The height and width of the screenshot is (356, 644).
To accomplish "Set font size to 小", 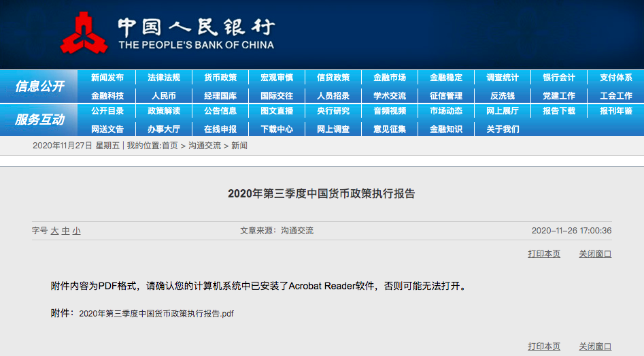I will [76, 231].
